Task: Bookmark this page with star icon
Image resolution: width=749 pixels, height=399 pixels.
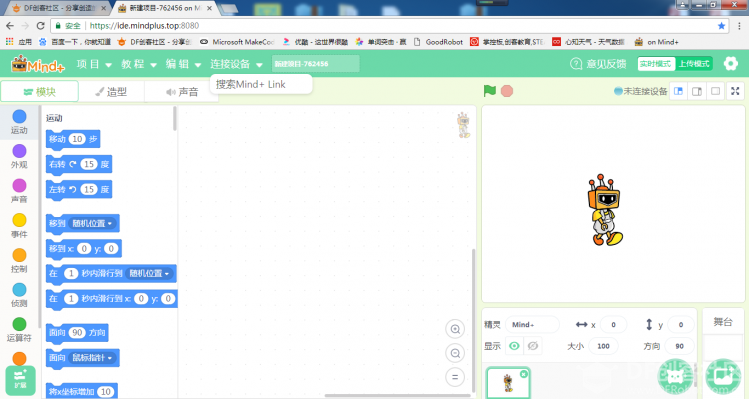Action: 721,26
